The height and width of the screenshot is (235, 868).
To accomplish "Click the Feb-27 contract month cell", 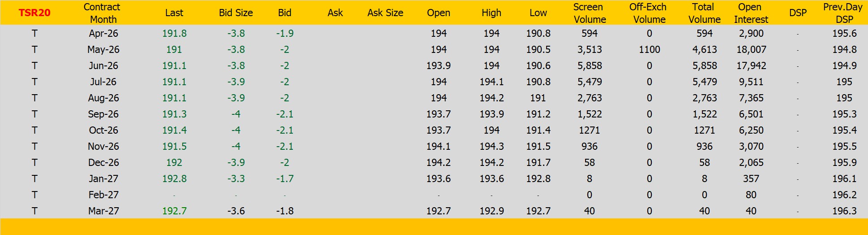I will tap(103, 195).
